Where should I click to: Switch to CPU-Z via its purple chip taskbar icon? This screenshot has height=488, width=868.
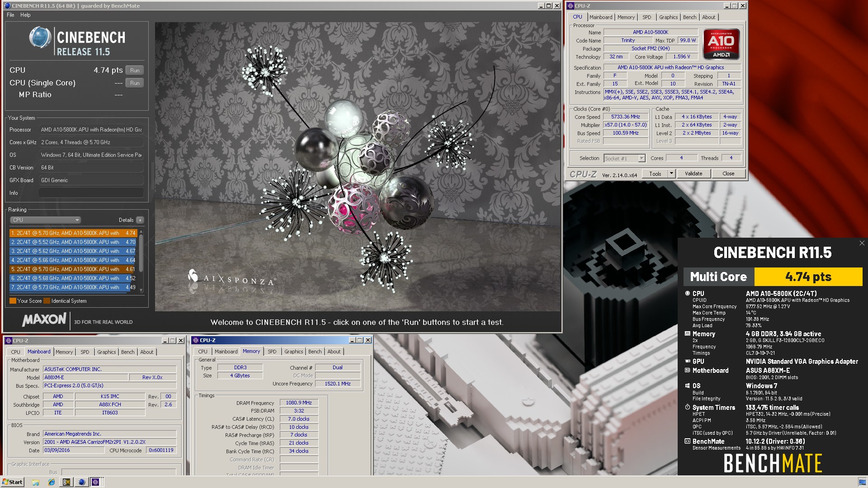click(95, 482)
